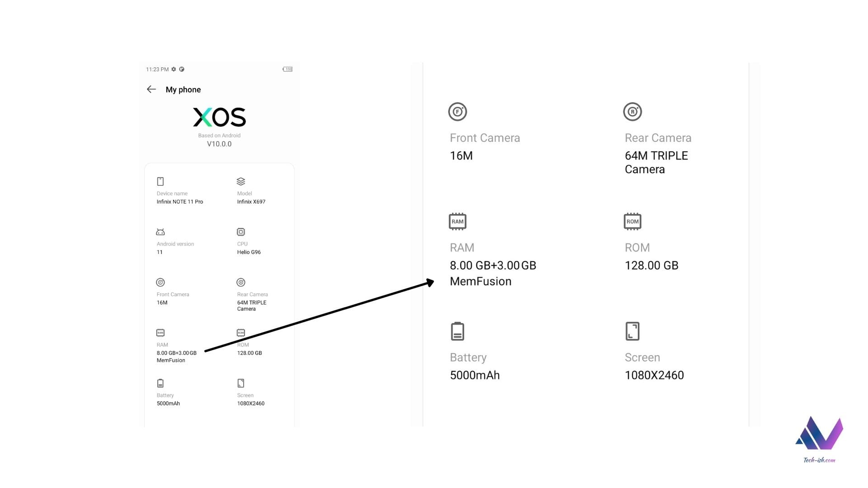The image size is (868, 488).
Task: Click the enlarged 1080X2460 value
Action: [x=654, y=375]
